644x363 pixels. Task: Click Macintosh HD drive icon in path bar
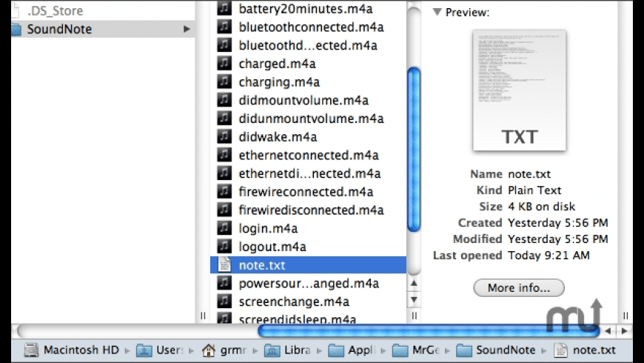(x=31, y=350)
